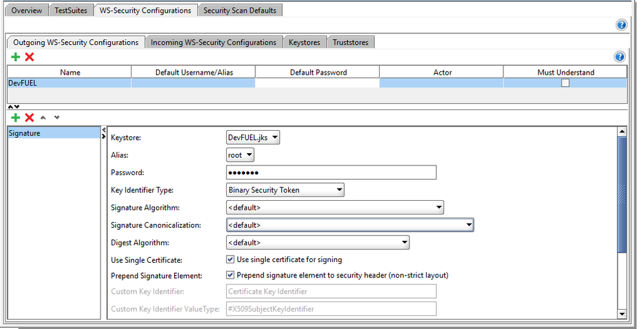This screenshot has height=329, width=644.
Task: Select the WS-Security Configurations tab
Action: click(x=146, y=10)
